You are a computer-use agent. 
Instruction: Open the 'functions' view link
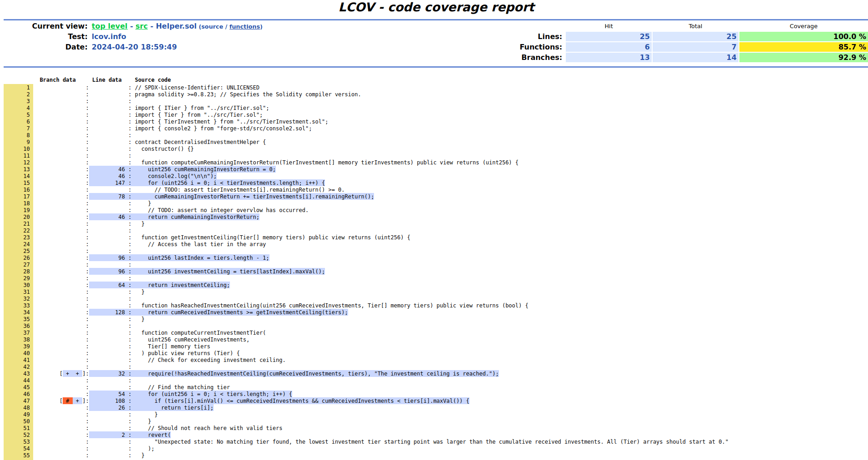[244, 27]
